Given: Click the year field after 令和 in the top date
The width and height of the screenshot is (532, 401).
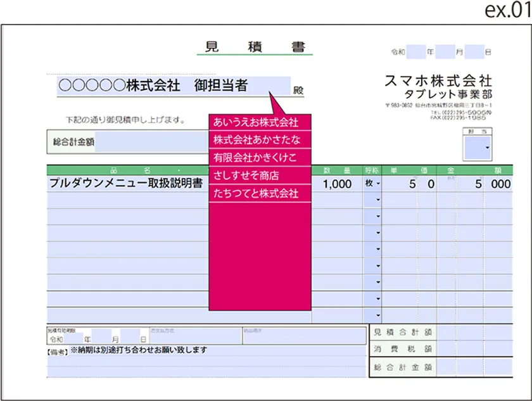Looking at the screenshot, I should click(x=415, y=52).
